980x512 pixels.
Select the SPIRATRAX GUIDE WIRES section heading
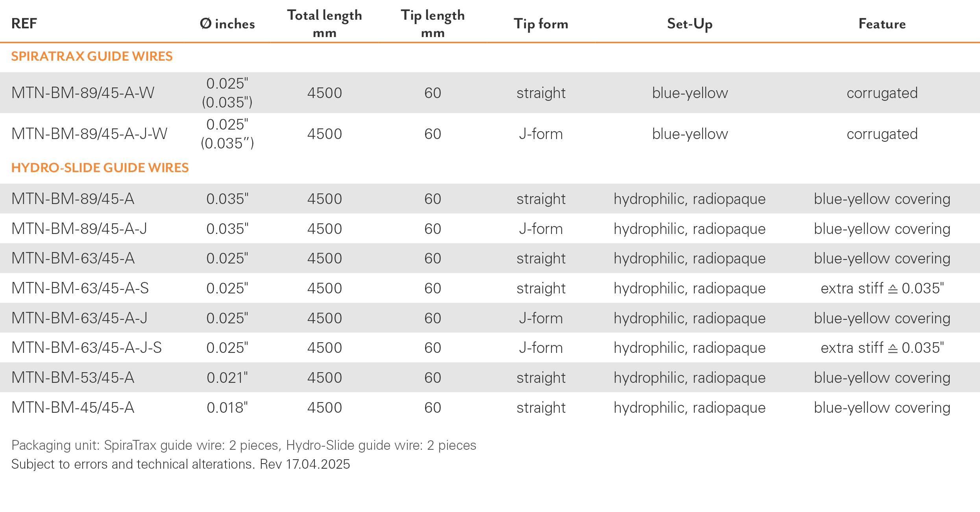(x=92, y=56)
